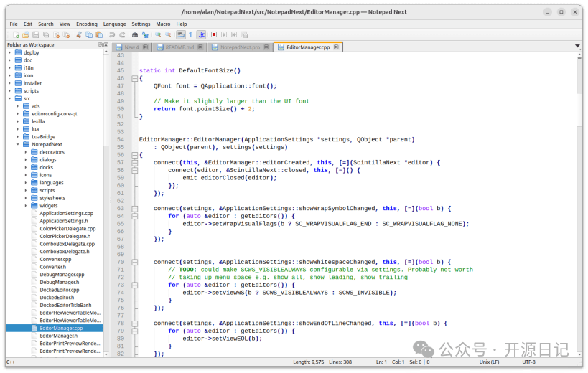Float the Folder as Workspace panel
Viewport: 588px width, 373px height.
tap(100, 45)
